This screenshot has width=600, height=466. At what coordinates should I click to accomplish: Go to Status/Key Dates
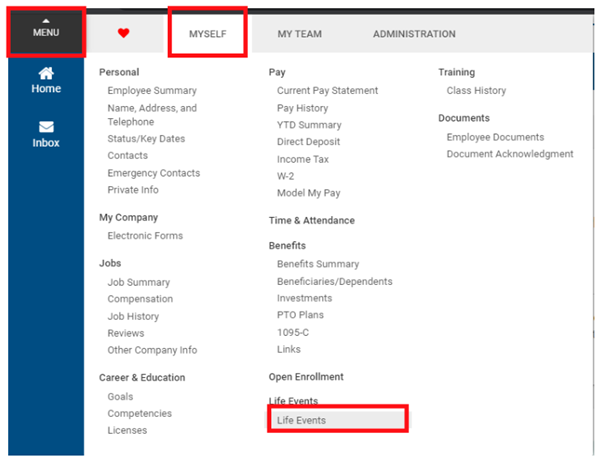click(146, 138)
